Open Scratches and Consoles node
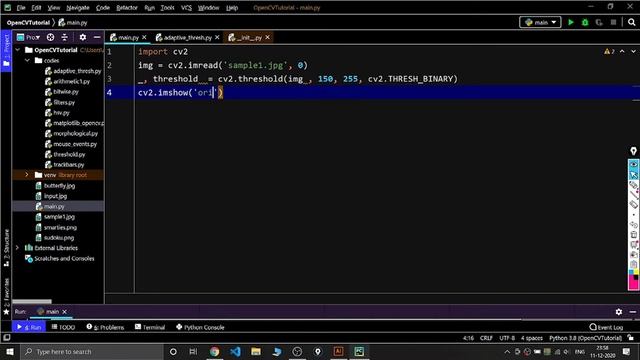 click(64, 258)
